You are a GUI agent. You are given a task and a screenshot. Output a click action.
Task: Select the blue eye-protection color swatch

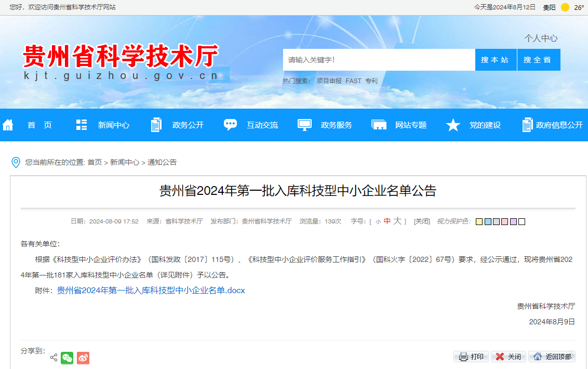pos(487,221)
